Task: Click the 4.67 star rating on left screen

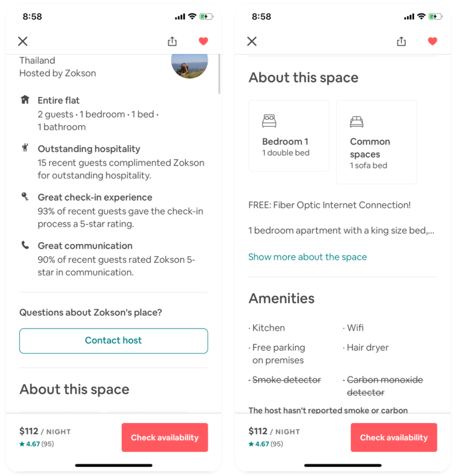Action: tap(37, 444)
